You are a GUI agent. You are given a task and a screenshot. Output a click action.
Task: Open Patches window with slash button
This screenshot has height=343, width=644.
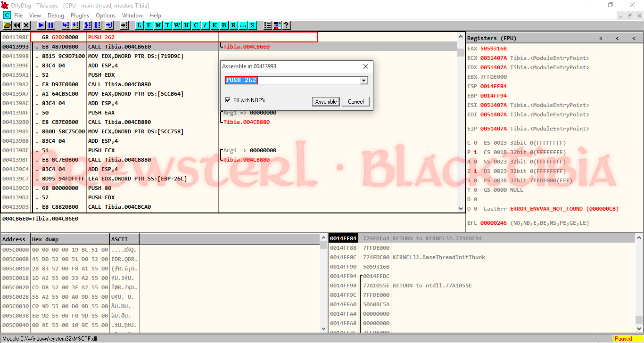(206, 25)
